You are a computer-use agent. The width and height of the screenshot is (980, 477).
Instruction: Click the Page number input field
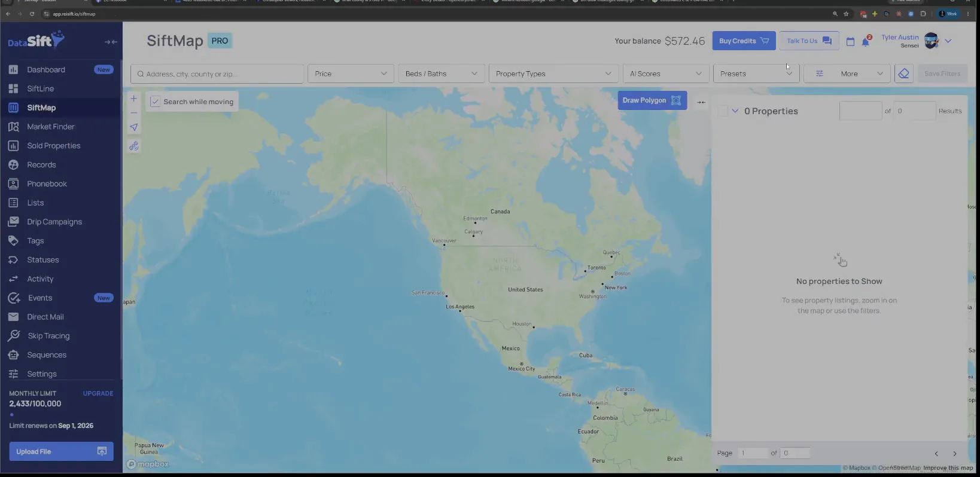click(753, 453)
